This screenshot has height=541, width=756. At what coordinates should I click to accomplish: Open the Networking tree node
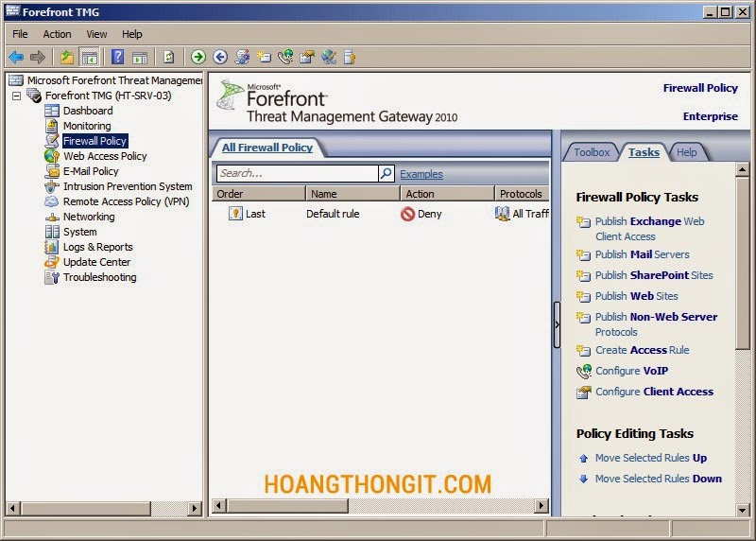(x=89, y=217)
